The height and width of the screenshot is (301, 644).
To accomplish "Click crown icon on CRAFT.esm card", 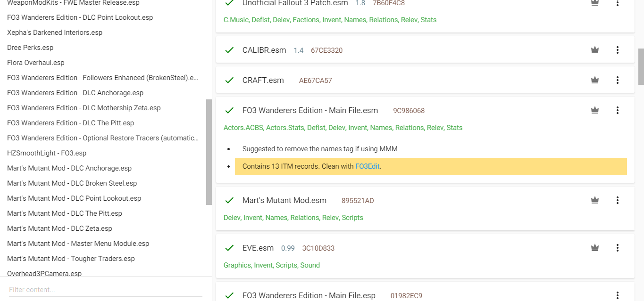I will tap(595, 80).
